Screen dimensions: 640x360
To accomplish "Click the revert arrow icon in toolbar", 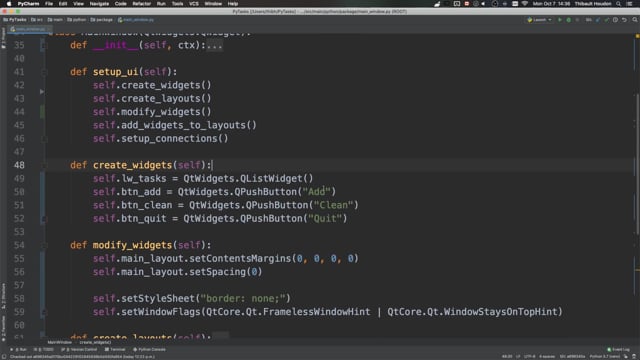I will pyautogui.click(x=624, y=20).
